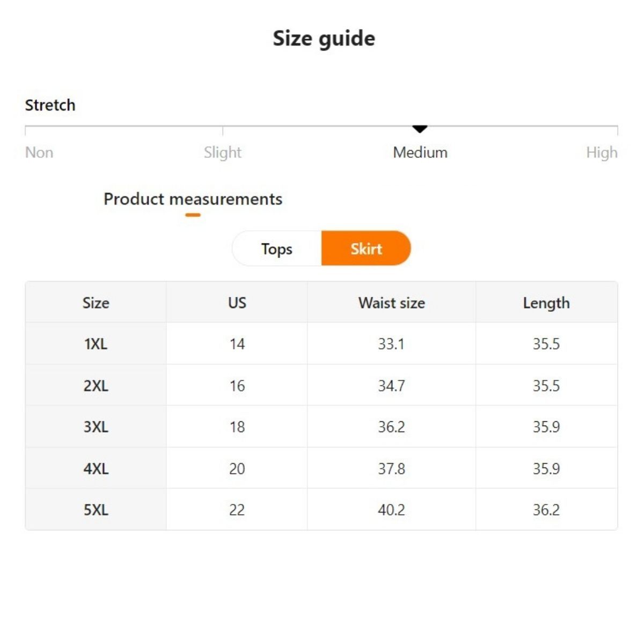
Task: Click the Stretch section label
Action: 50,105
